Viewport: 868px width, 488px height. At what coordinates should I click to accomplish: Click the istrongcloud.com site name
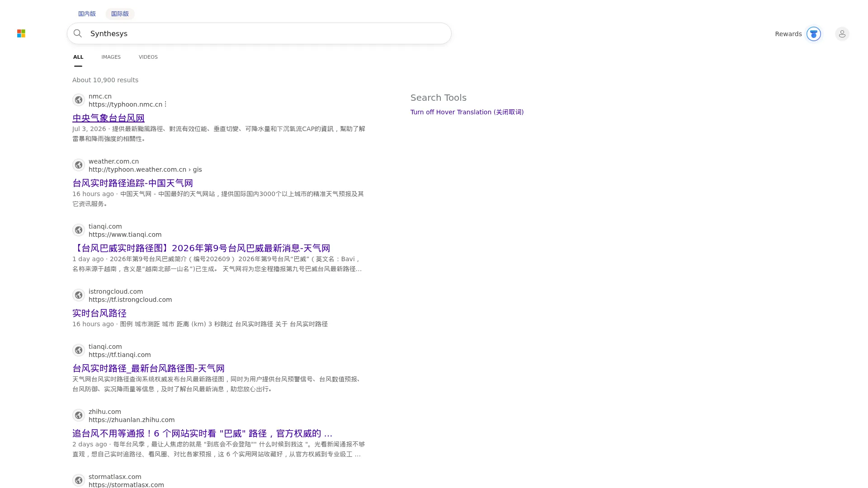click(x=116, y=291)
